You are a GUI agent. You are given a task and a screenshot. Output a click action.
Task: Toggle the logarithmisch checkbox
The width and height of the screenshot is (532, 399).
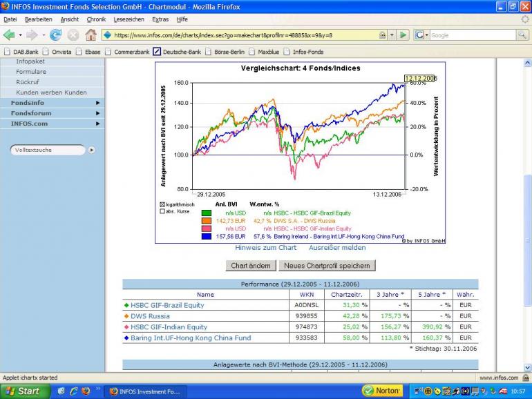(162, 204)
